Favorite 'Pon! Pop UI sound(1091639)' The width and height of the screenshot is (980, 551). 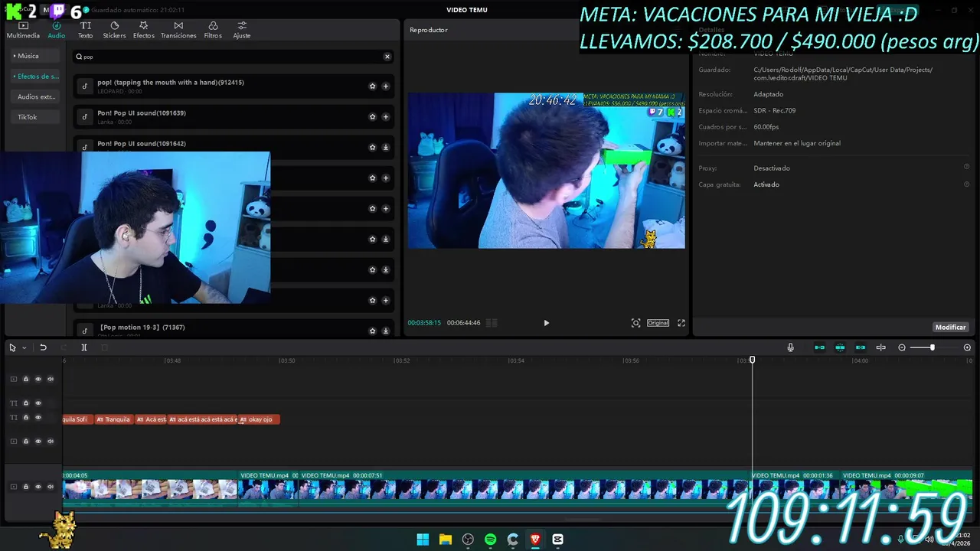pos(372,117)
